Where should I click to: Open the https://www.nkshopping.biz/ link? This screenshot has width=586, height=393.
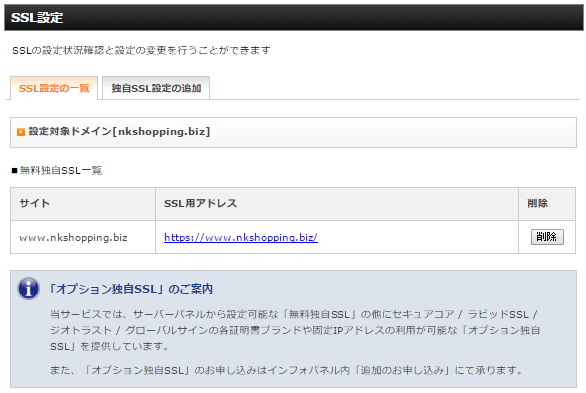(241, 237)
